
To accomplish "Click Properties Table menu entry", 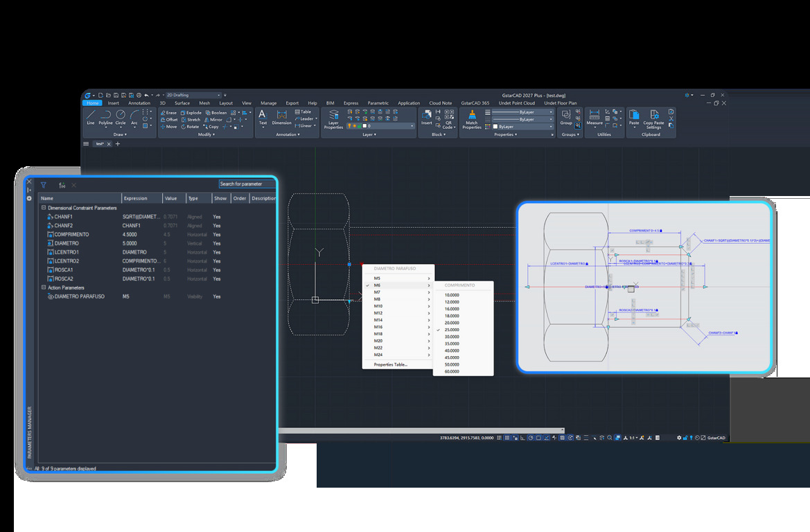I will pos(391,364).
